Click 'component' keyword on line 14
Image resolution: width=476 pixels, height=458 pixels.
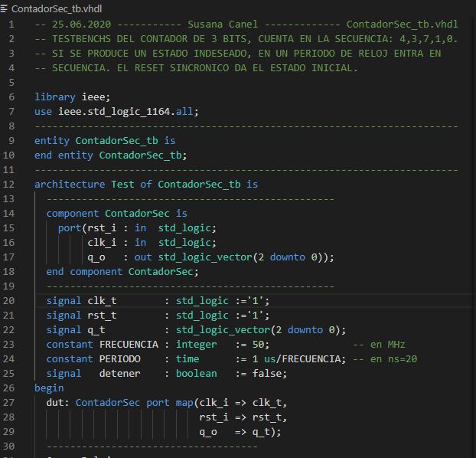click(x=72, y=213)
